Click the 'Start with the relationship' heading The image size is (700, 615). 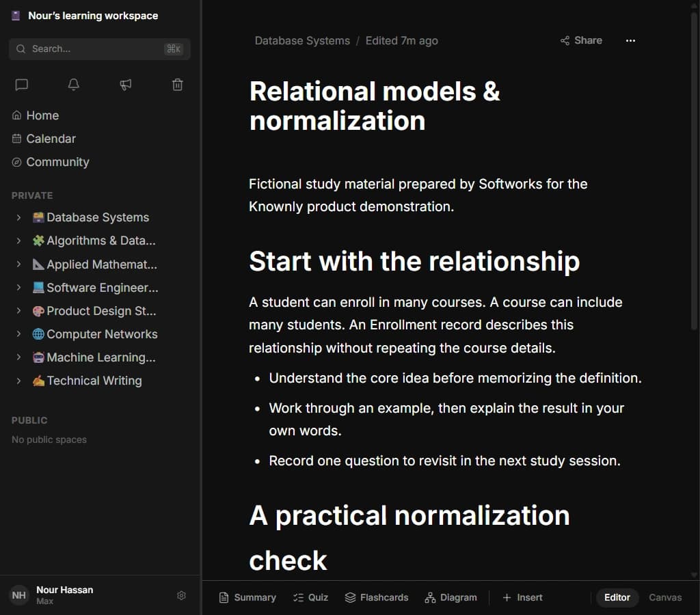pos(414,261)
